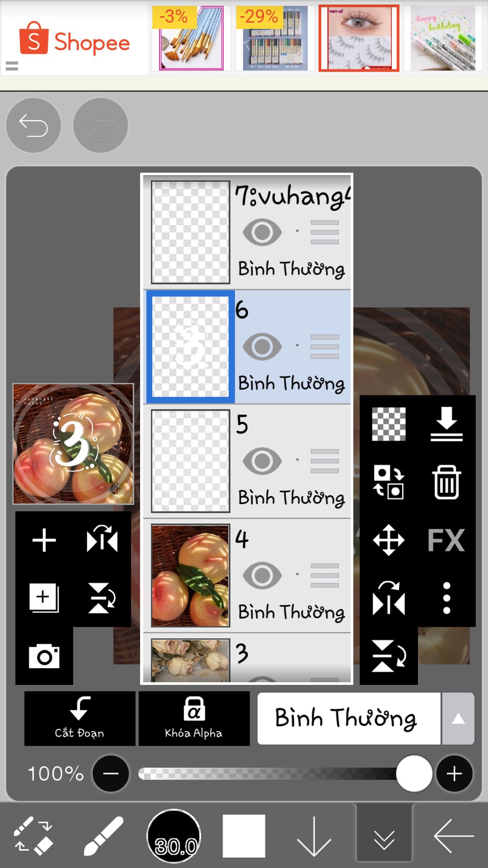Select the layer 5 thumbnail
488x868 pixels.
pos(190,461)
